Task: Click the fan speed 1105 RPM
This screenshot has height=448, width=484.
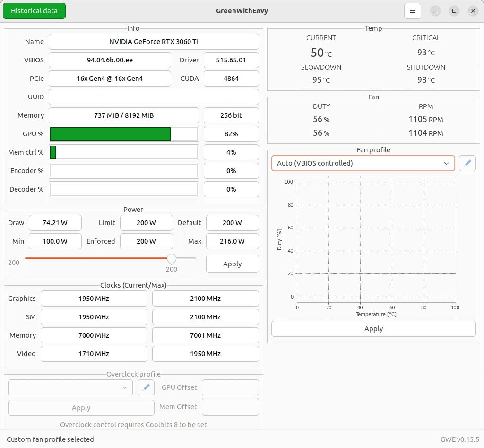Action: (426, 119)
